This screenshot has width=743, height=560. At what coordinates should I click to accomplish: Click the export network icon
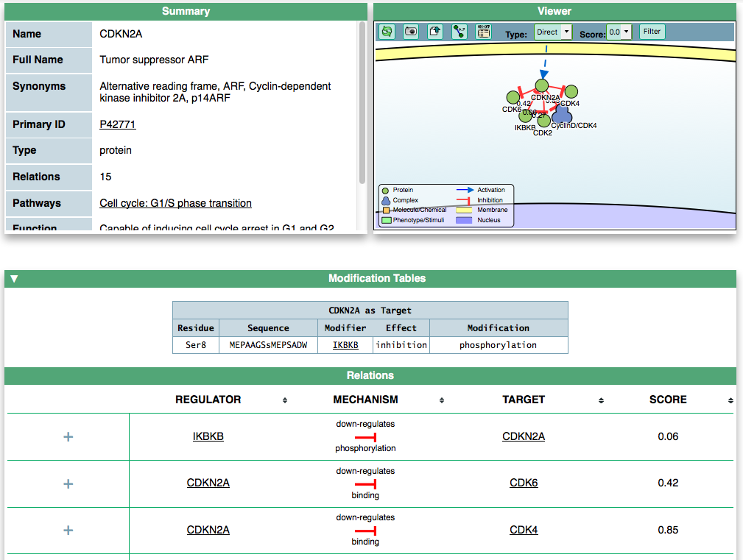pyautogui.click(x=435, y=32)
